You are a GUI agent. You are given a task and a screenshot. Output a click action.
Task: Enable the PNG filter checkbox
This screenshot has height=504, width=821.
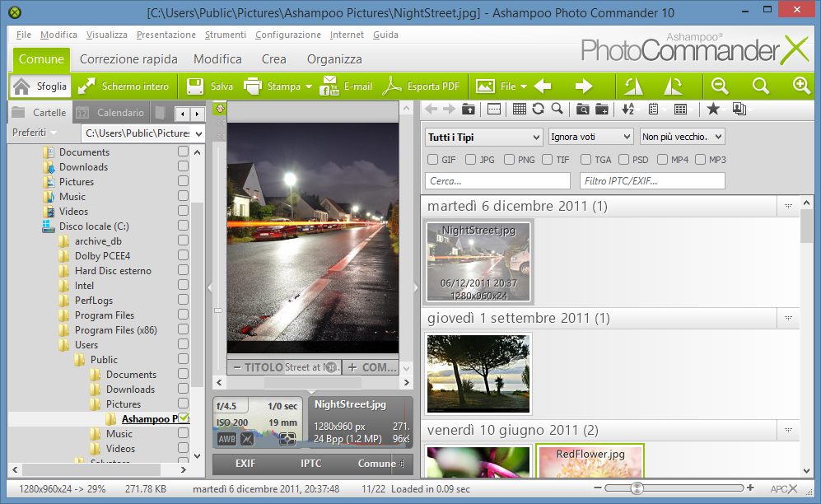pyautogui.click(x=509, y=159)
